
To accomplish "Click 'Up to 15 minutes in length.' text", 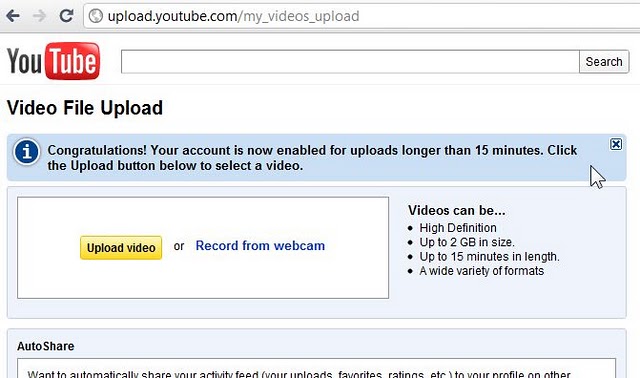I will 489,256.
